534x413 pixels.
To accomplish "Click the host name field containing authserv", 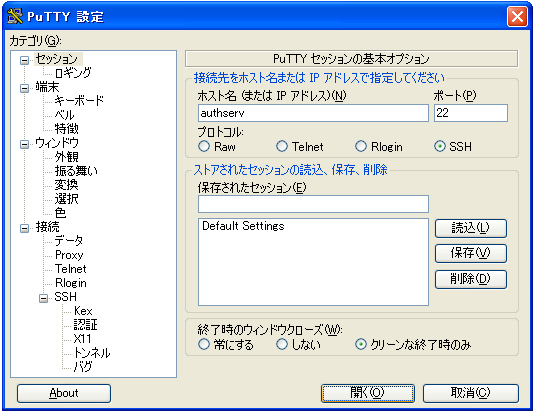I will (x=313, y=113).
